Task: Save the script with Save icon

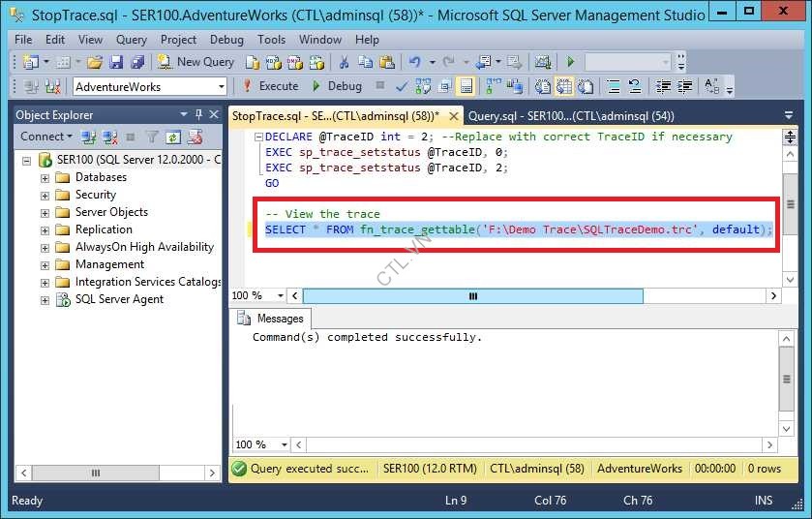Action: tap(116, 62)
